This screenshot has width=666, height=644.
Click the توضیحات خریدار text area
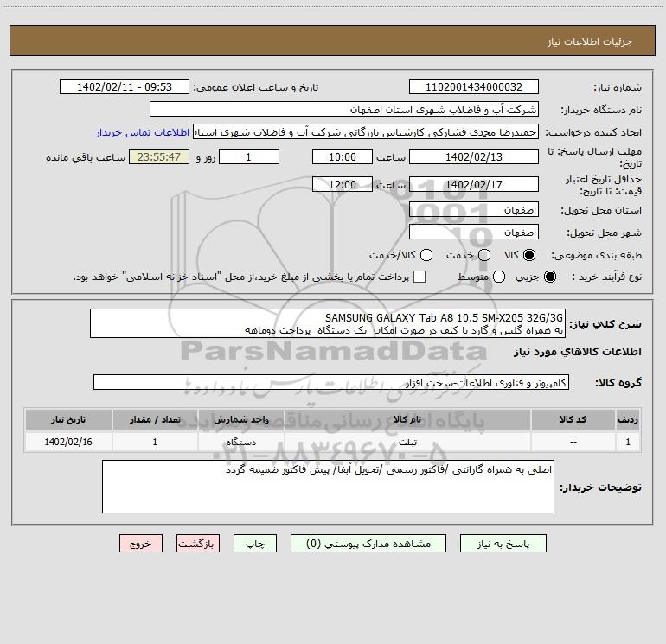(x=328, y=487)
